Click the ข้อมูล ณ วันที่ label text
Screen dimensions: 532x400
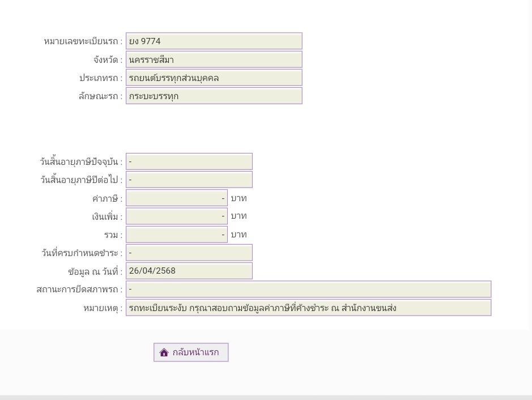(x=95, y=271)
